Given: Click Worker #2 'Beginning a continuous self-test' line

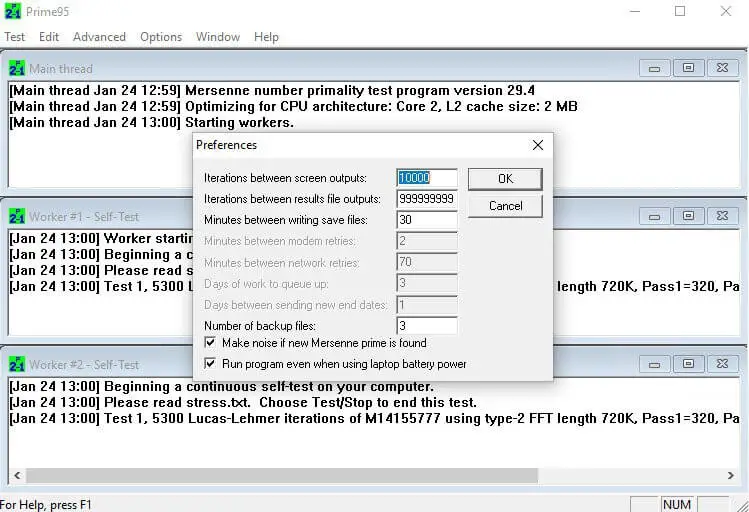Looking at the screenshot, I should (222, 386).
